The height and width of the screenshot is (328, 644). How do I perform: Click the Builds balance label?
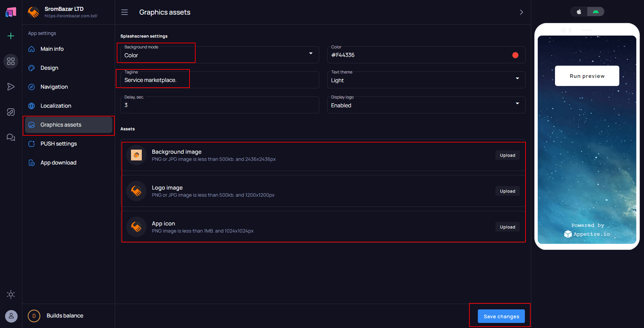point(65,316)
